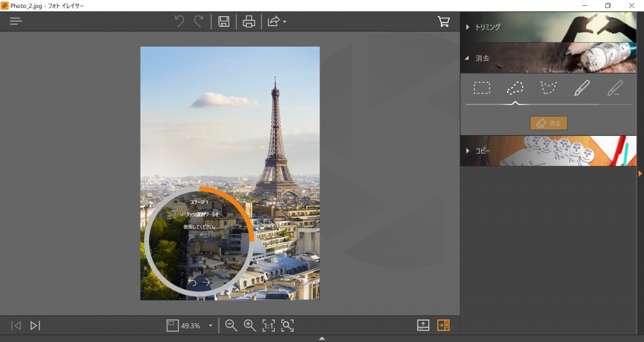
Task: Click the zoom out magnifier
Action: (231, 325)
